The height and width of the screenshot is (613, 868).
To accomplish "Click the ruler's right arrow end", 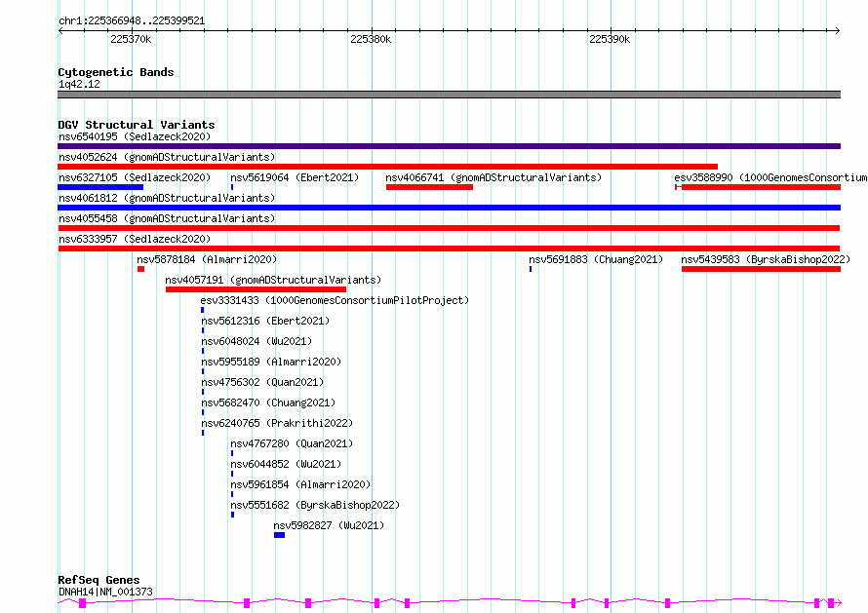I will [x=838, y=30].
